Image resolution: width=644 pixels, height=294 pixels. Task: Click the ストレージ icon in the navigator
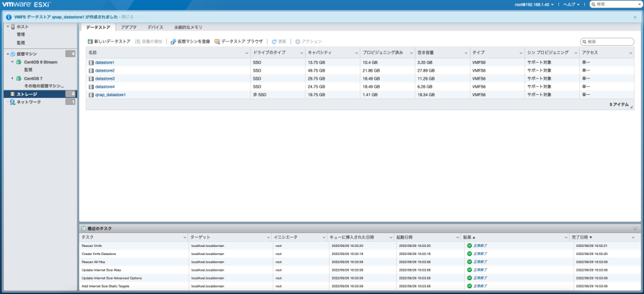click(x=13, y=94)
